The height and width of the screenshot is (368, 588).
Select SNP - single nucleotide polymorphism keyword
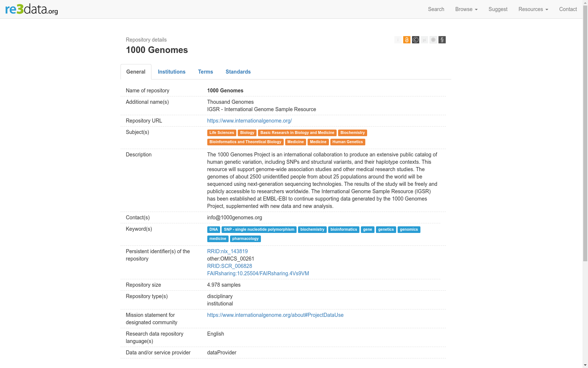259,230
